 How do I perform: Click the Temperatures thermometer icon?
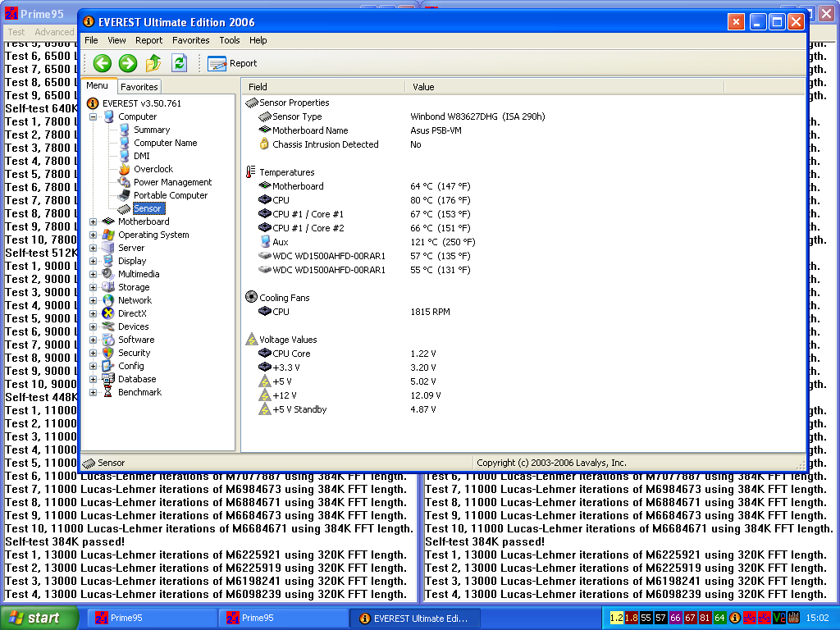pyautogui.click(x=251, y=172)
